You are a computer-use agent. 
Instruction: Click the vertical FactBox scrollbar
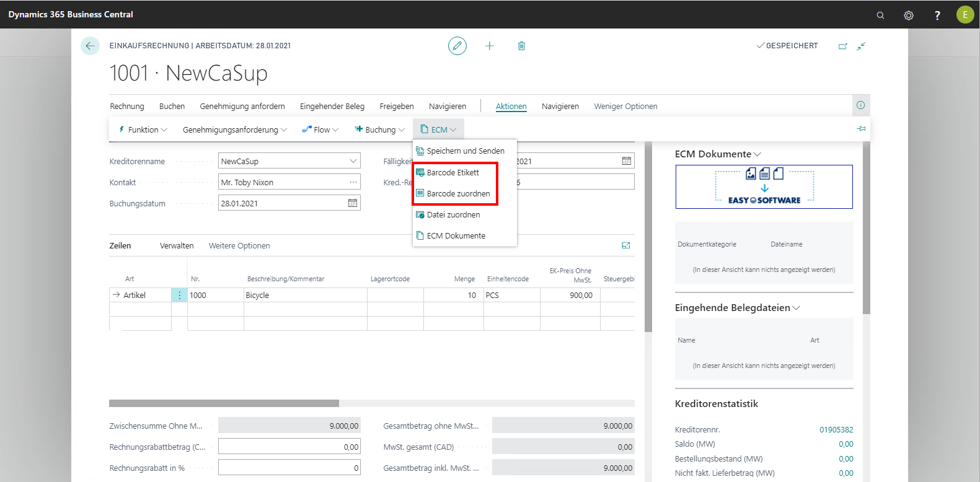click(867, 228)
